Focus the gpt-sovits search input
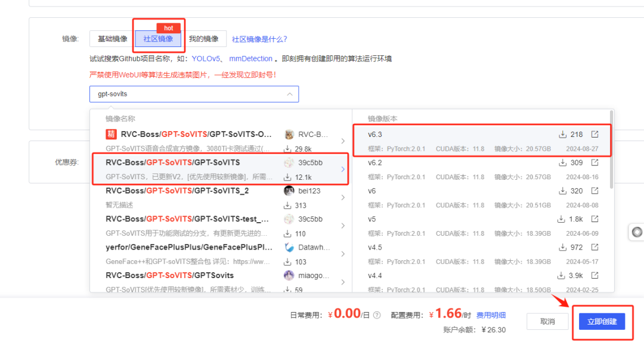Screen dimensions: 644x346 [x=194, y=94]
